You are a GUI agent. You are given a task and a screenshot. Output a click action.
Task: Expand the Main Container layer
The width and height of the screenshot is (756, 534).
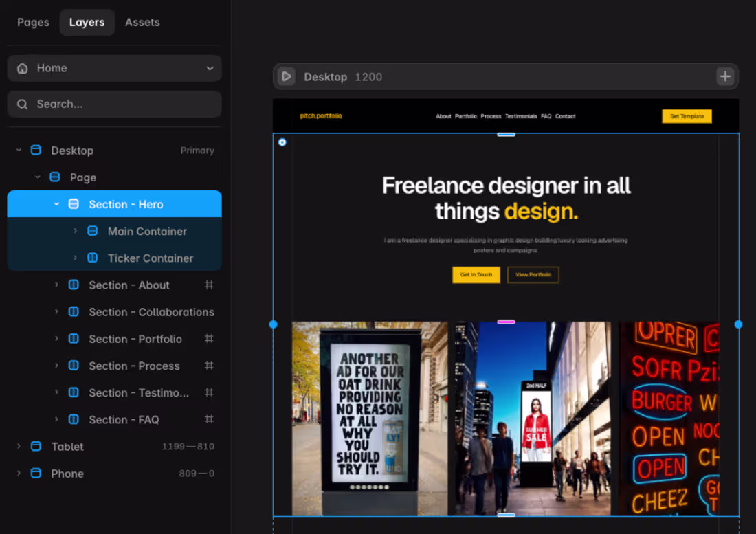pyautogui.click(x=75, y=231)
